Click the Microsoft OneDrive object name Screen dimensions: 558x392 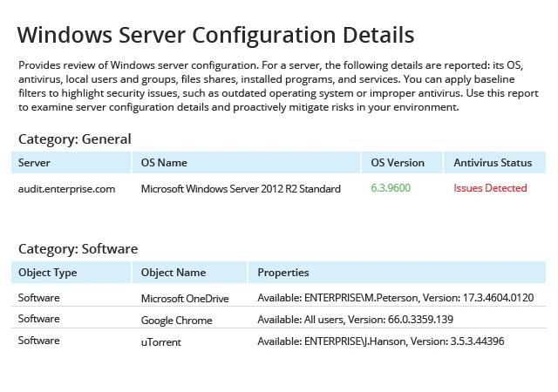tap(185, 299)
